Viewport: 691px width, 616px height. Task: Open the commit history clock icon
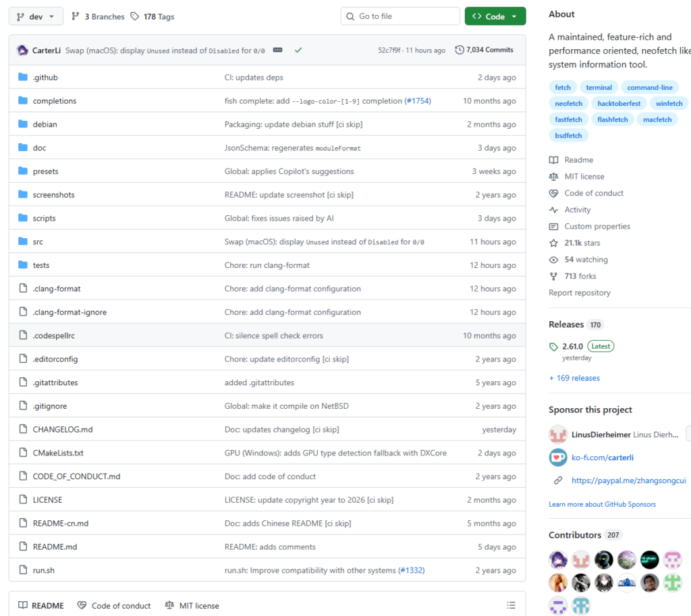(x=460, y=50)
